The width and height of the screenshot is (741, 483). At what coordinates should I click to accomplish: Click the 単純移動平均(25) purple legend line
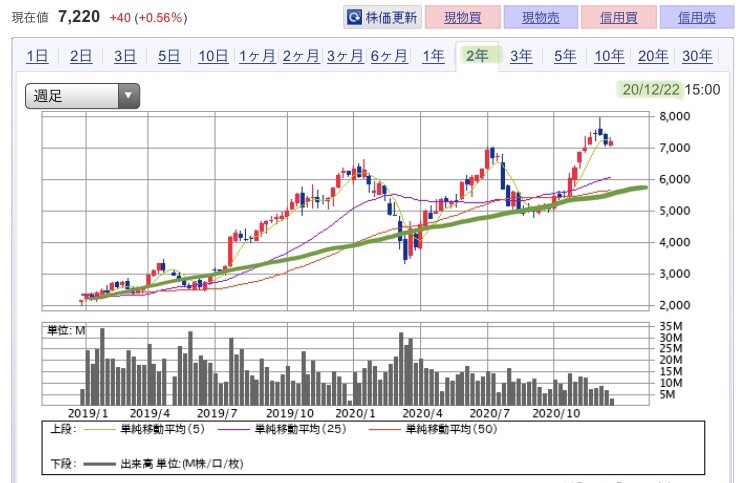233,430
